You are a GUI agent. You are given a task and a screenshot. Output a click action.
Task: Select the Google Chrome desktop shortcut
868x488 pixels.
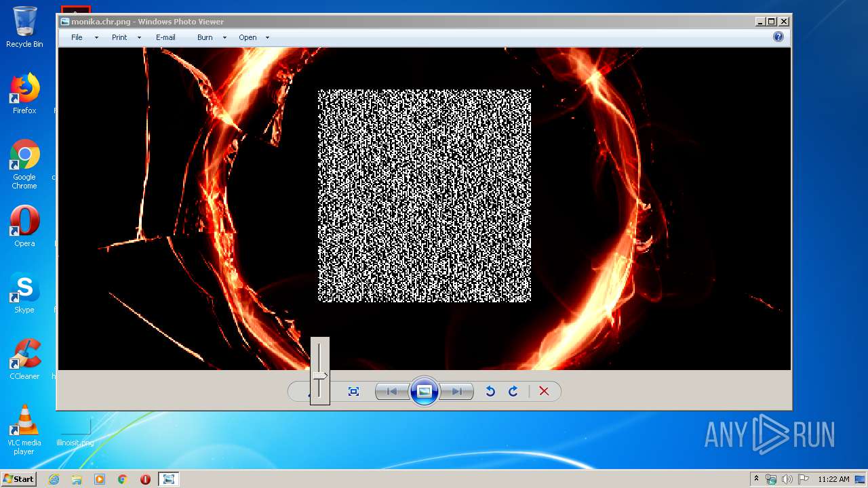point(24,164)
